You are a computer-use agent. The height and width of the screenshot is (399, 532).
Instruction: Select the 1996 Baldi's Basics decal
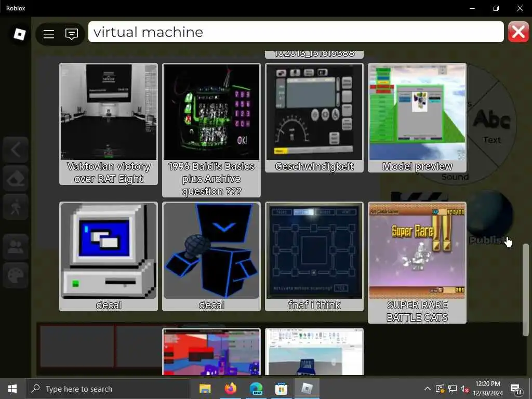[211, 130]
